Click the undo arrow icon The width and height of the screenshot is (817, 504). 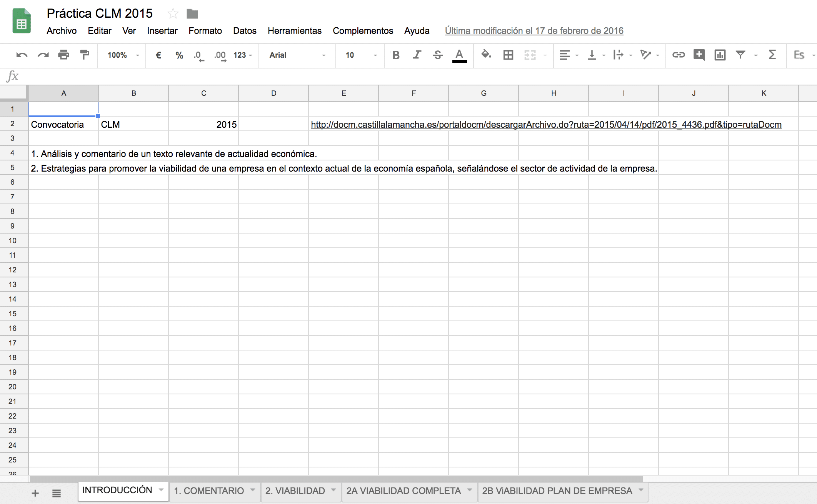tap(22, 55)
